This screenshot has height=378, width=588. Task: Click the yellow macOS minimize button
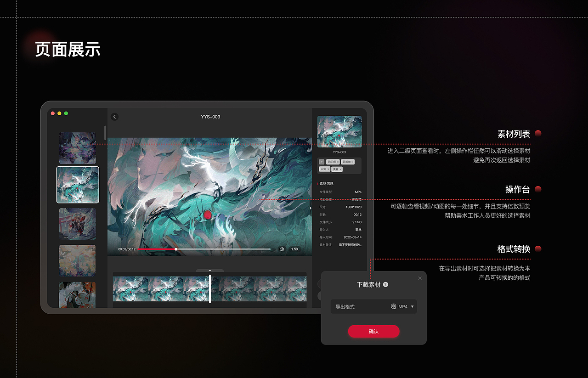[x=59, y=113]
